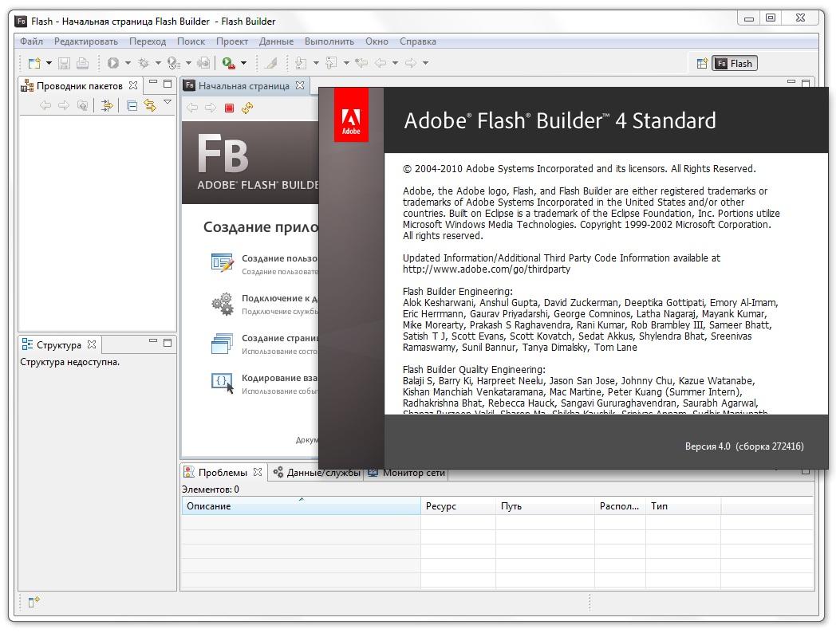840x633 pixels.
Task: Expand the main toolbar Back history dropdown
Action: [396, 63]
